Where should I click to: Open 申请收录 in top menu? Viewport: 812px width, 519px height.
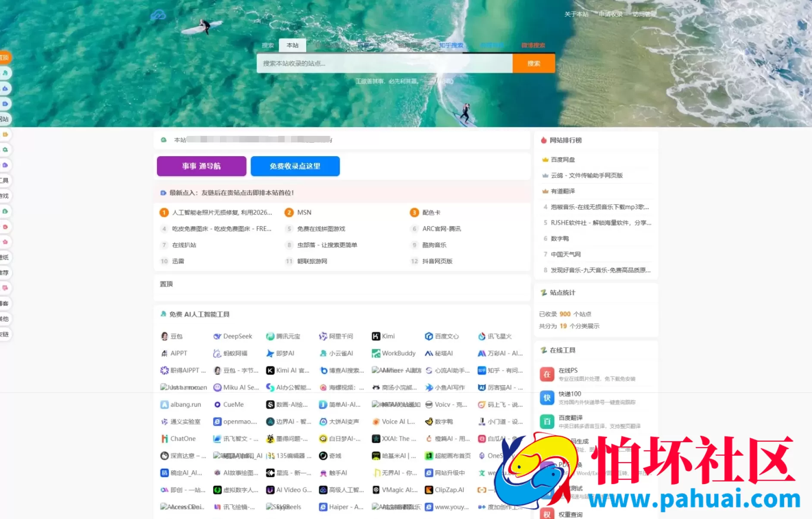(611, 14)
